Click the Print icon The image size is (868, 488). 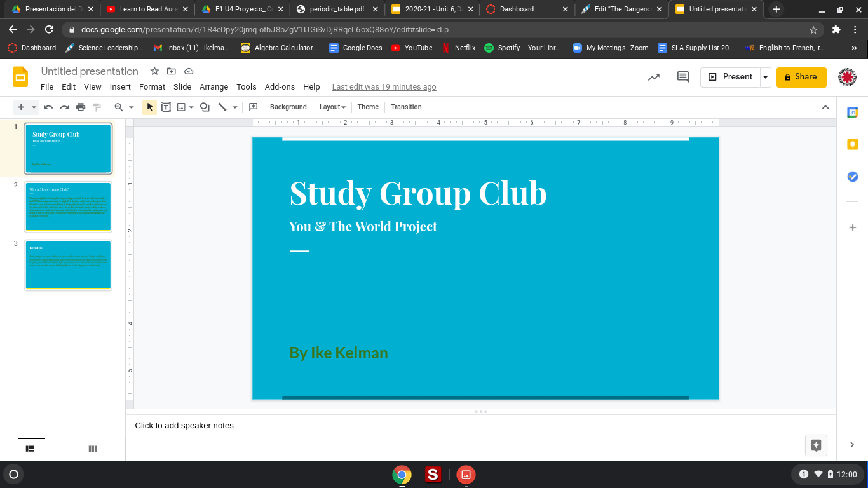tap(81, 107)
